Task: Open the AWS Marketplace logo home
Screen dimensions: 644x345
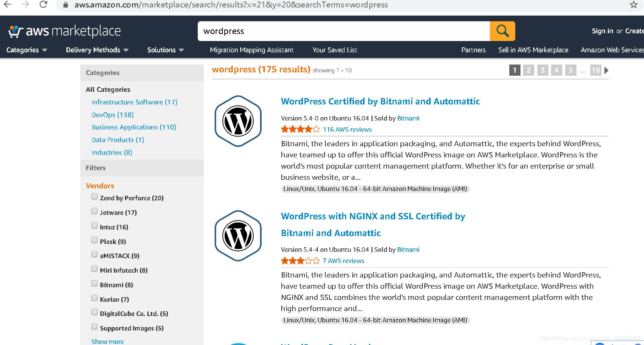Action: pos(65,31)
